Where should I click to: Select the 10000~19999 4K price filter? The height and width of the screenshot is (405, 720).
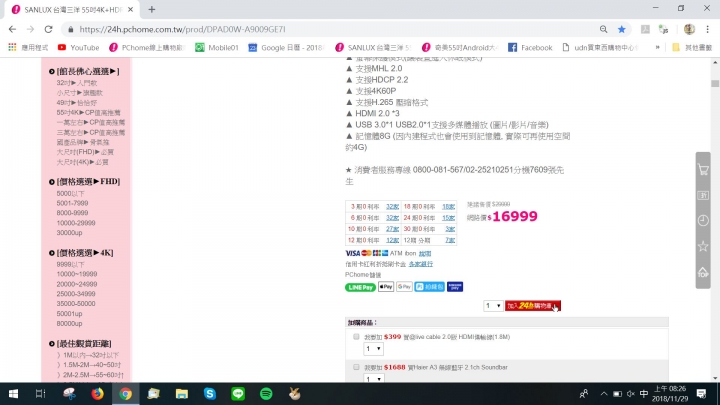(77, 274)
